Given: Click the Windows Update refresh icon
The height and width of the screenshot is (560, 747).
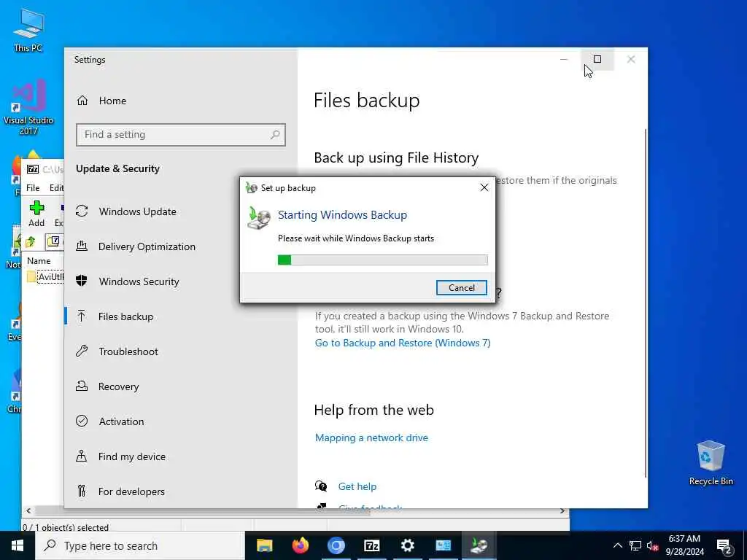Looking at the screenshot, I should 82,211.
